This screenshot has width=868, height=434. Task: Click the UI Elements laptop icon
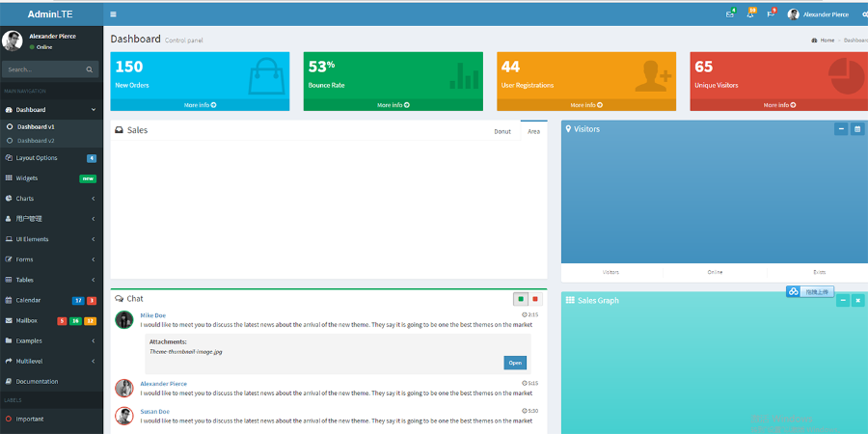[x=9, y=239]
